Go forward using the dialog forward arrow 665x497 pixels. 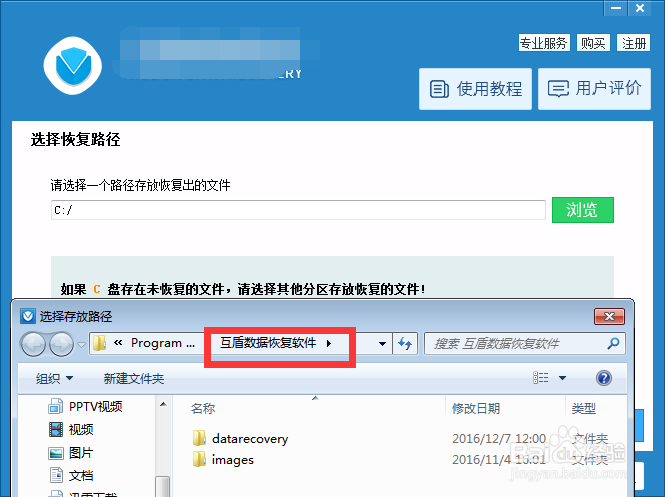(x=61, y=344)
